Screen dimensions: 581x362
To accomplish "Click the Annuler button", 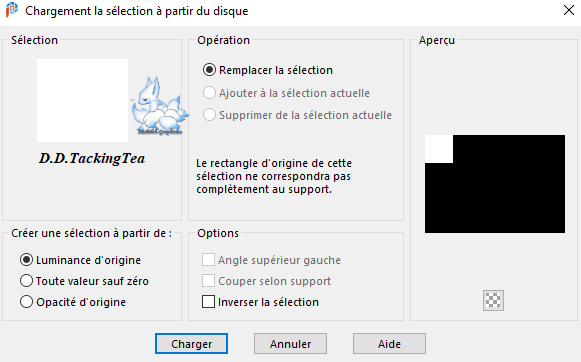I will (x=290, y=344).
